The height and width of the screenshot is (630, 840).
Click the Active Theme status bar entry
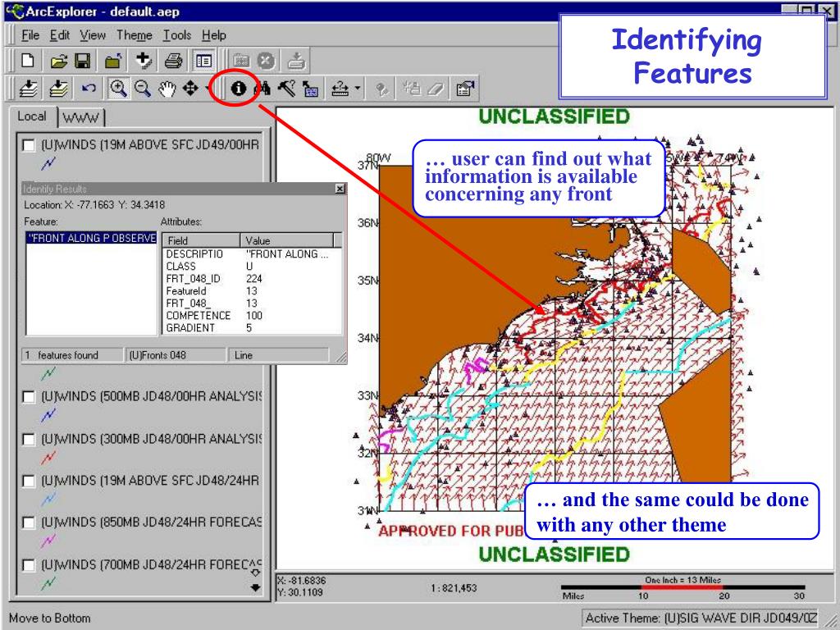pos(701,619)
